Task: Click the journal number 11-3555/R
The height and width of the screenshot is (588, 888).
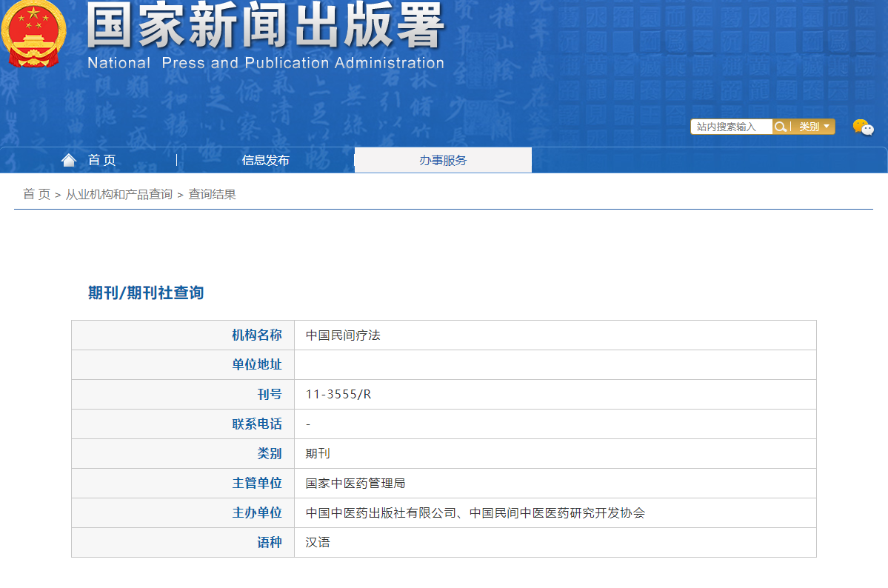Action: pyautogui.click(x=338, y=394)
